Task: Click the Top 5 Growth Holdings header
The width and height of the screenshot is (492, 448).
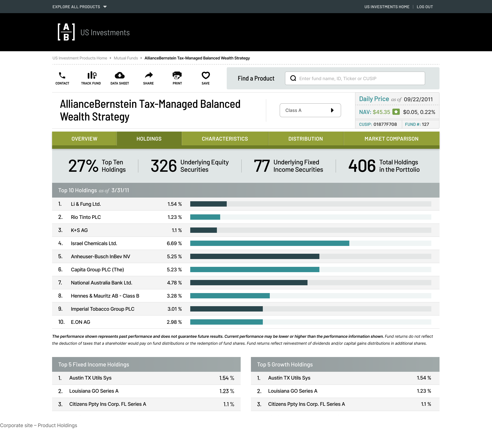Action: point(345,364)
